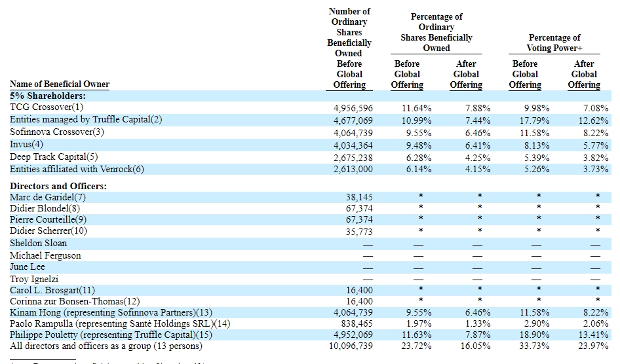Click the 'Troy Ignelzi' row name
Viewport: 620px width, 364px height.
34,279
